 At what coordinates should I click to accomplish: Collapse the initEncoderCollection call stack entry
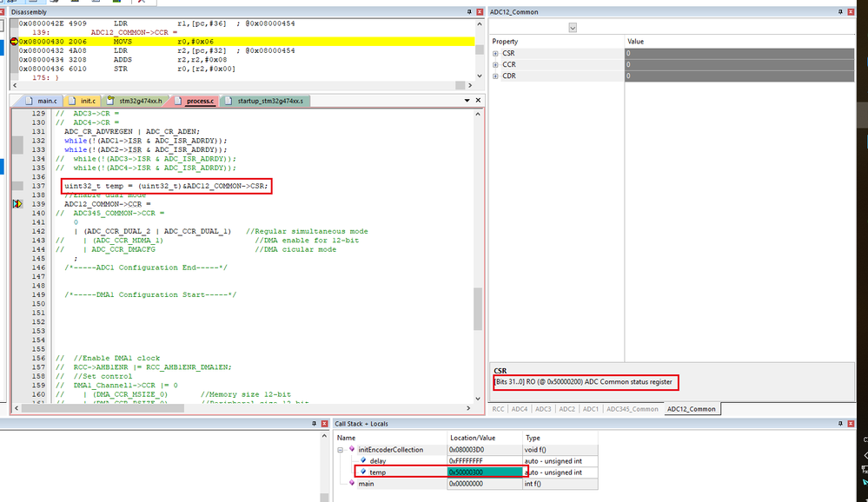(341, 450)
